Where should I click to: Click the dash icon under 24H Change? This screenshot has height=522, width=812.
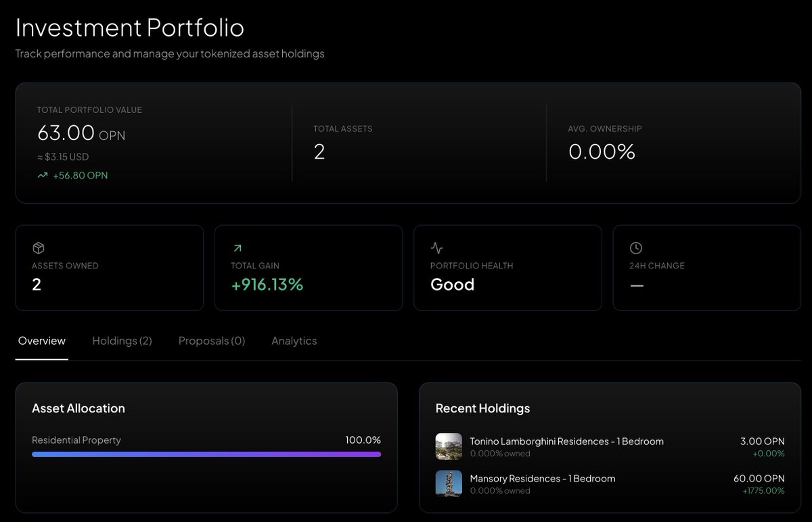pyautogui.click(x=637, y=285)
